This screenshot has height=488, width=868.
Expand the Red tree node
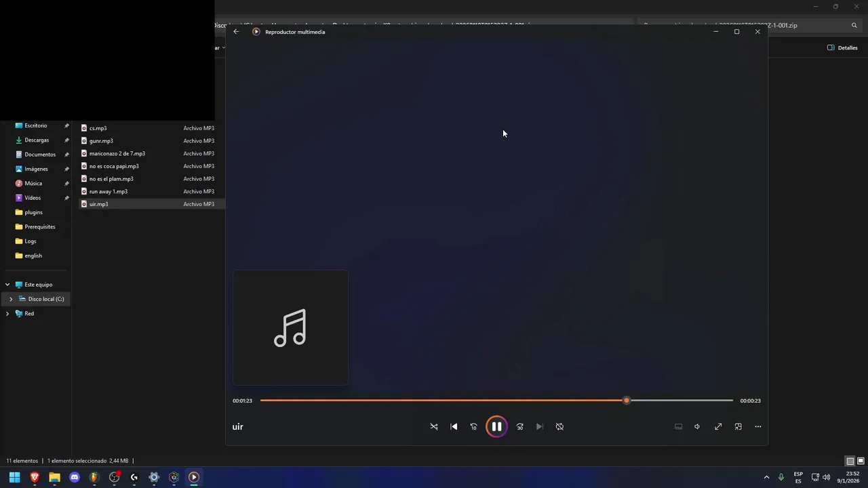point(7,314)
